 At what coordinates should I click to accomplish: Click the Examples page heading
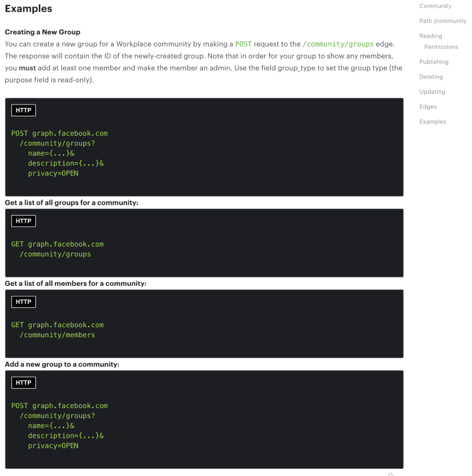point(28,9)
